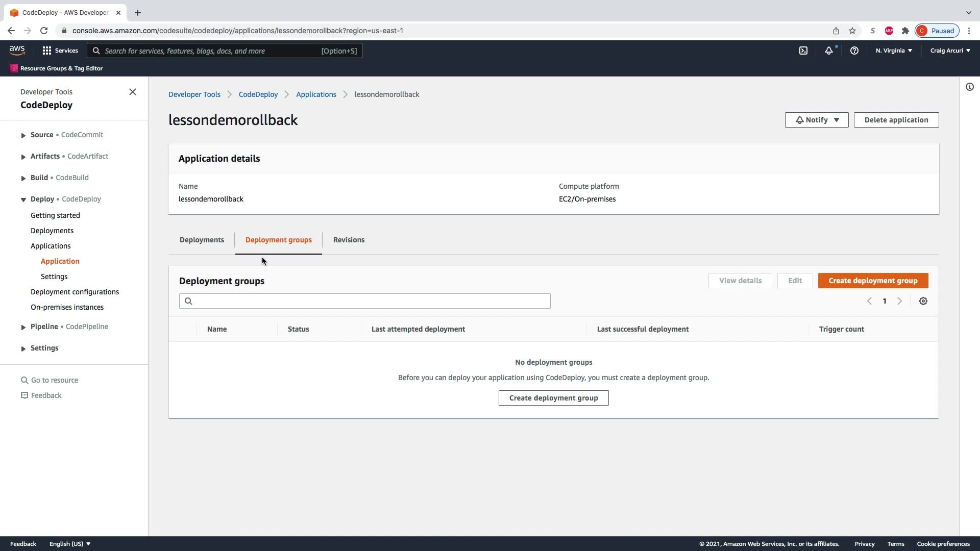Close the Developer Tools sidebar
The image size is (980, 551).
tap(133, 92)
